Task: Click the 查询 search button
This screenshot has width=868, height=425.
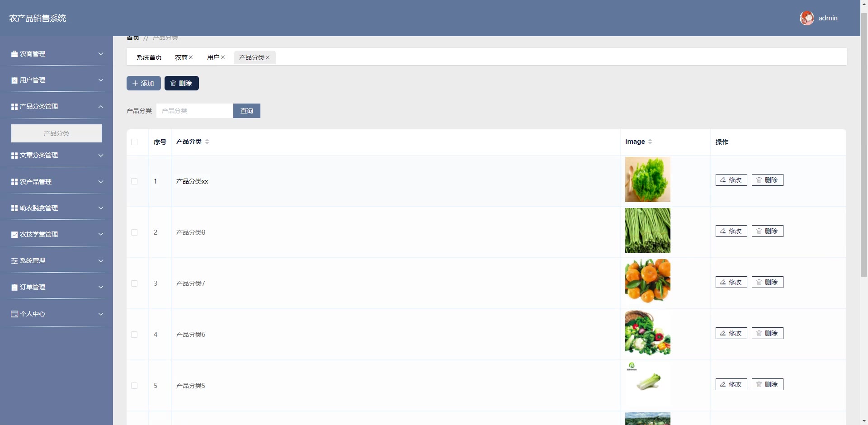Action: tap(247, 111)
